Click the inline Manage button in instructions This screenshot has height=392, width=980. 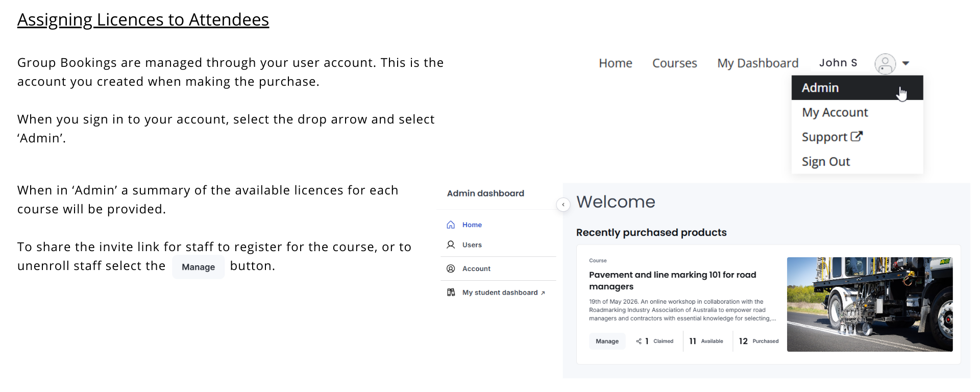click(198, 267)
